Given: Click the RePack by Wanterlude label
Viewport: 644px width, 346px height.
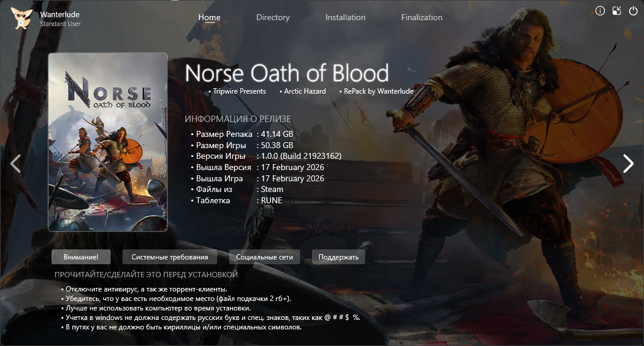Looking at the screenshot, I should click(379, 91).
